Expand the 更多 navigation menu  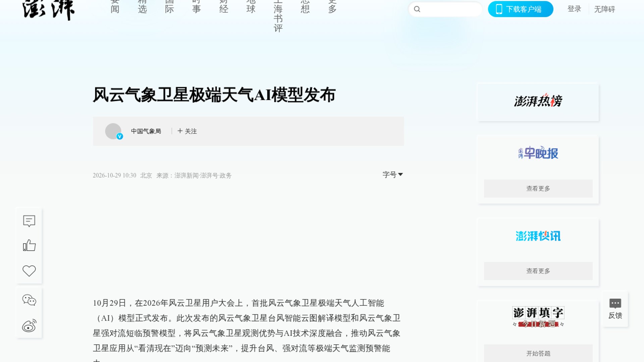click(x=332, y=7)
